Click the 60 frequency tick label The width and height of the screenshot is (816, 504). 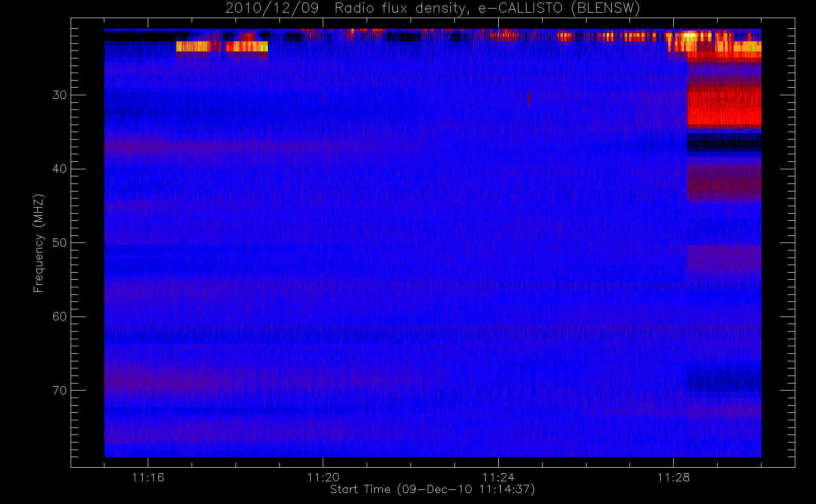click(x=60, y=317)
